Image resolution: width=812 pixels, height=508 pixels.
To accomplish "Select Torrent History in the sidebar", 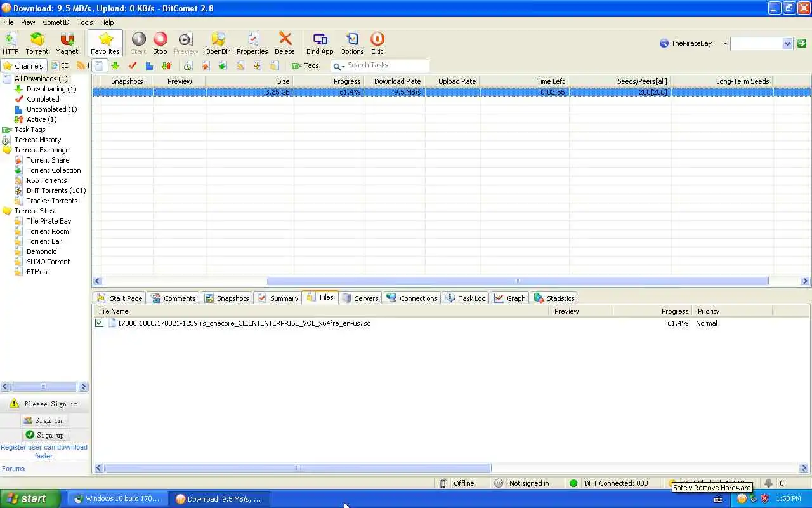I will pyautogui.click(x=38, y=140).
